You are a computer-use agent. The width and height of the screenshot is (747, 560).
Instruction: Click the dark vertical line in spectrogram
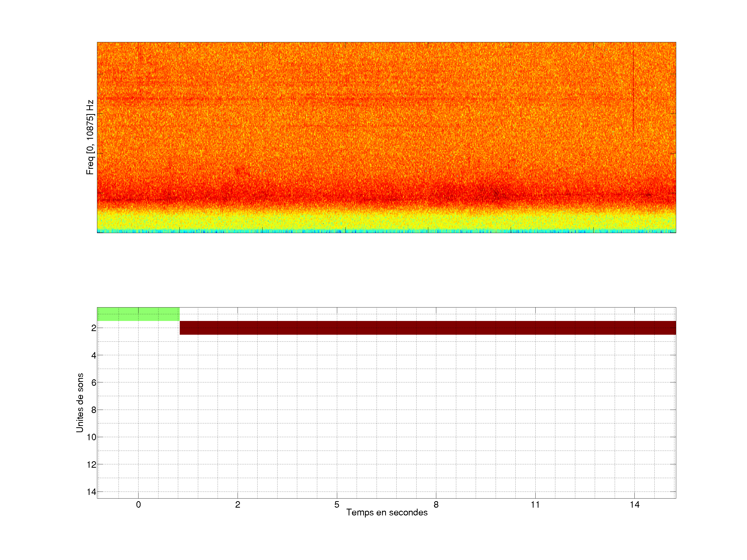(633, 91)
